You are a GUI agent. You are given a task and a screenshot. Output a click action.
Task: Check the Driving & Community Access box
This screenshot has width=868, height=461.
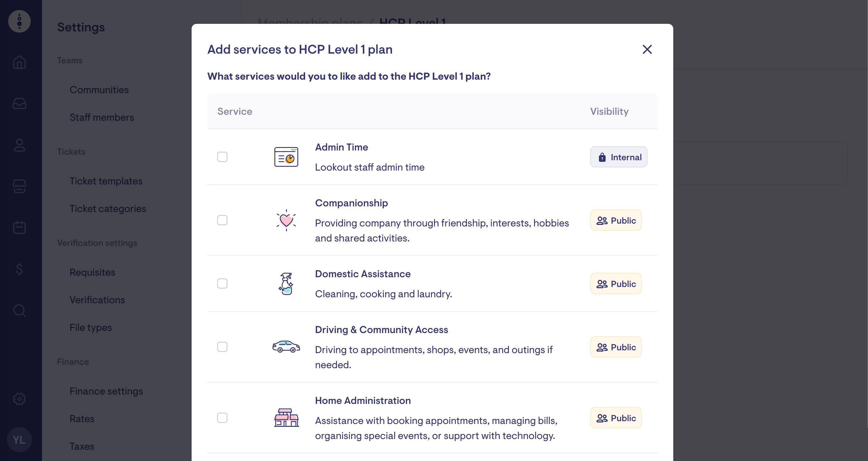(x=222, y=347)
